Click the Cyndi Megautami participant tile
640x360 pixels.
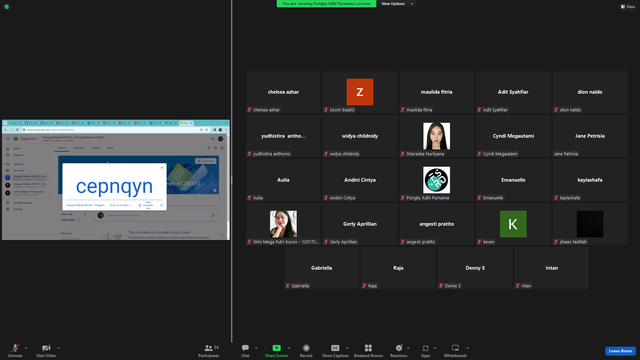513,136
